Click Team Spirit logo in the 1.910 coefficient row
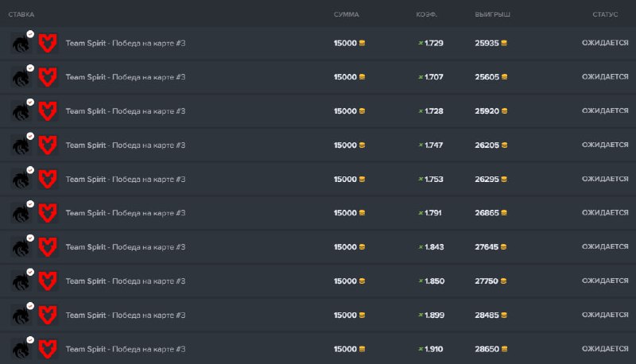This screenshot has height=364, width=636. point(20,350)
